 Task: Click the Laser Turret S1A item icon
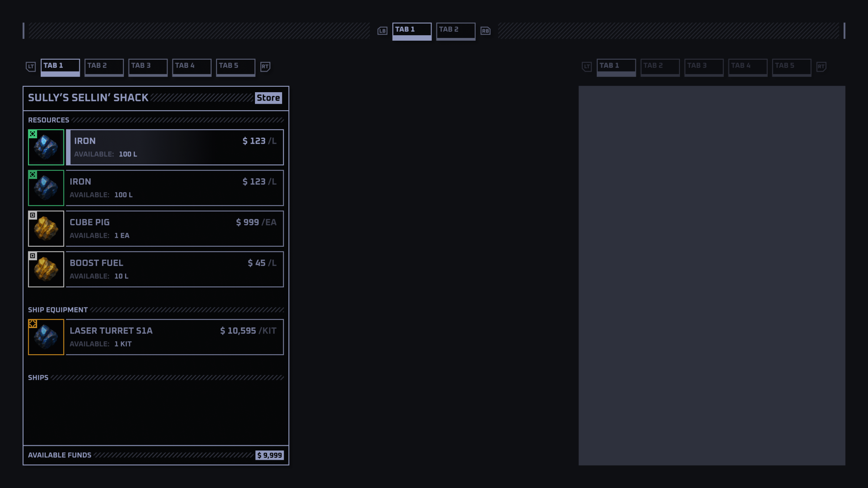point(46,337)
